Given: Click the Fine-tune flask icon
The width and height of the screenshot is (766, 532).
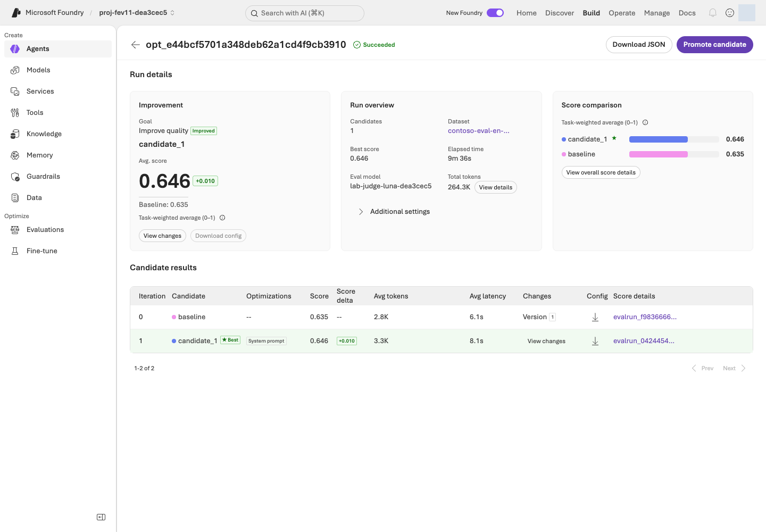Looking at the screenshot, I should pyautogui.click(x=15, y=251).
